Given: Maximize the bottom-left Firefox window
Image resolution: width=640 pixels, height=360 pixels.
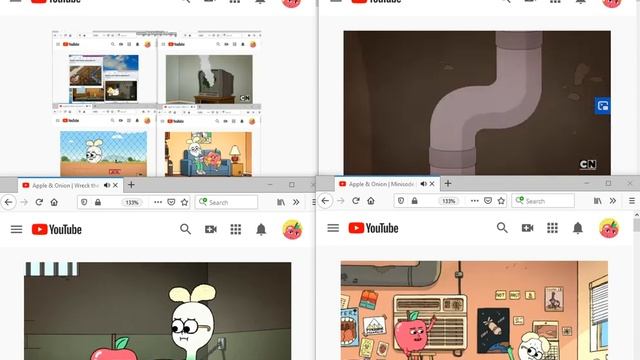Looking at the screenshot, I should [291, 185].
